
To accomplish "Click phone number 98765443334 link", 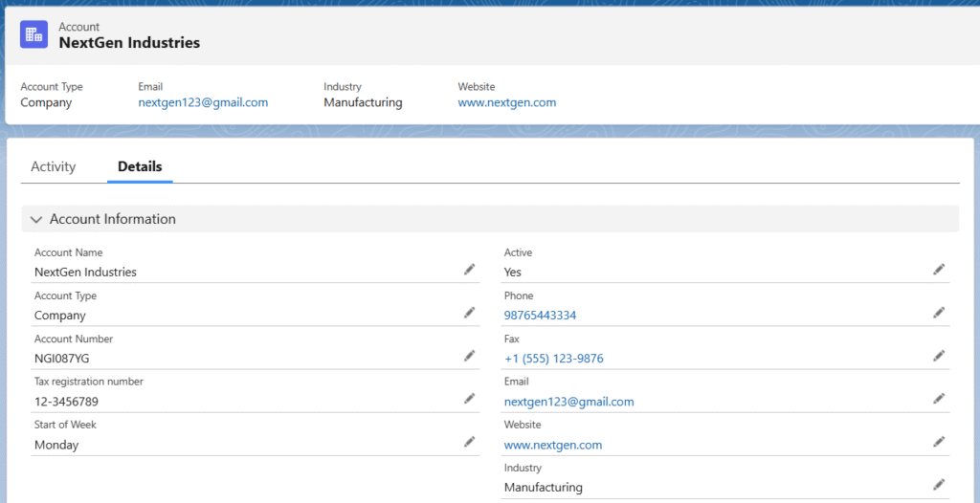I will [540, 316].
